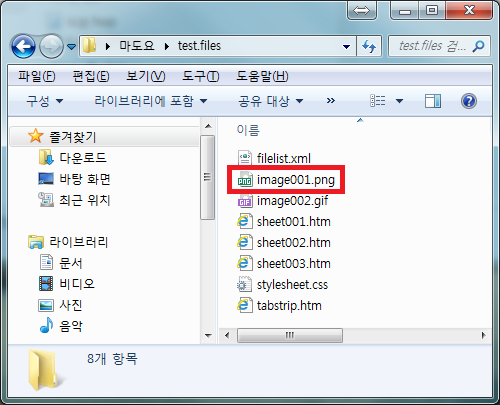Expand the arrow before 마도요 breadcrumb
The image size is (500, 405).
[107, 46]
